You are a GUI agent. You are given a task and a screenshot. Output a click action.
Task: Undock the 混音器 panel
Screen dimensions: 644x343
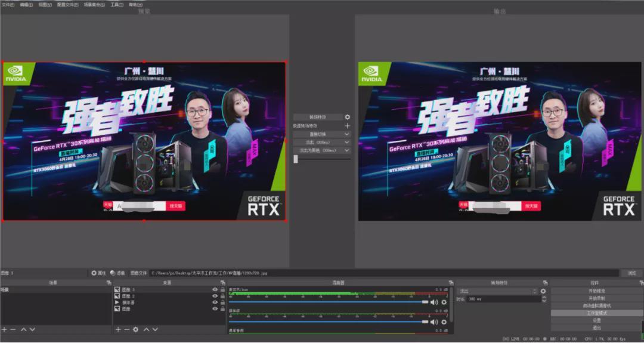point(451,283)
